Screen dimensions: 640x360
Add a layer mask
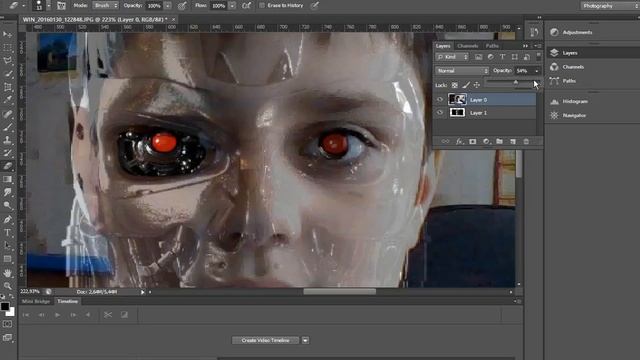[x=473, y=141]
